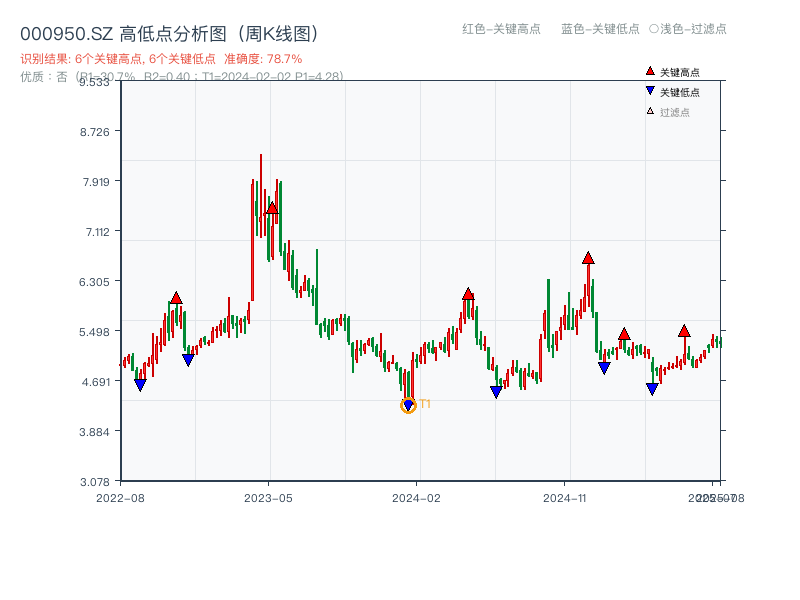
Task: Click the hollow 过滤点 triangle icon in legend
Action: tap(650, 109)
